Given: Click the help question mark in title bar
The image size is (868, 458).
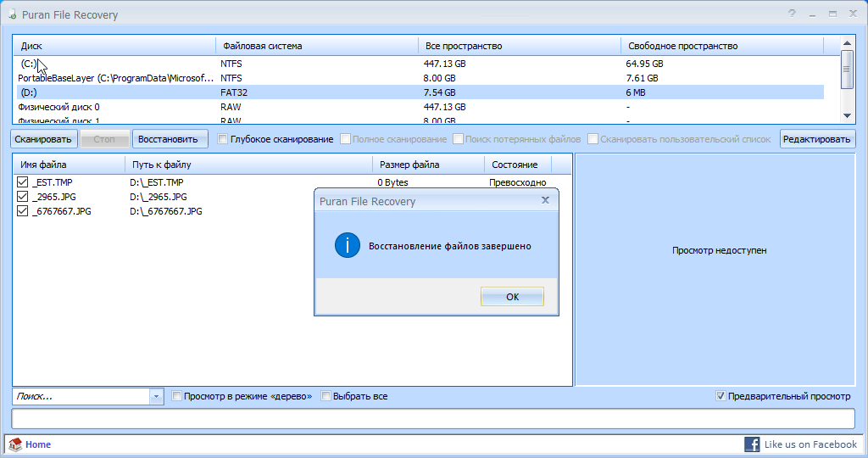Looking at the screenshot, I should tap(793, 14).
